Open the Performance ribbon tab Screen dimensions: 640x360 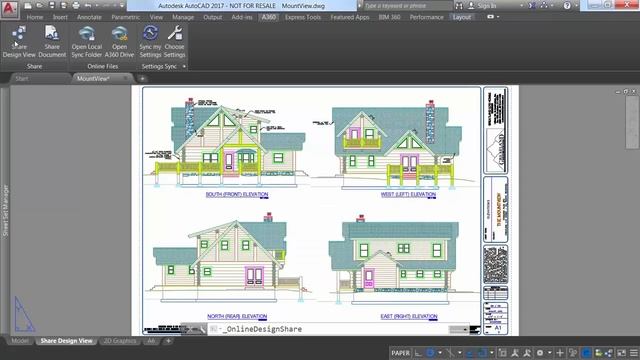(x=427, y=17)
